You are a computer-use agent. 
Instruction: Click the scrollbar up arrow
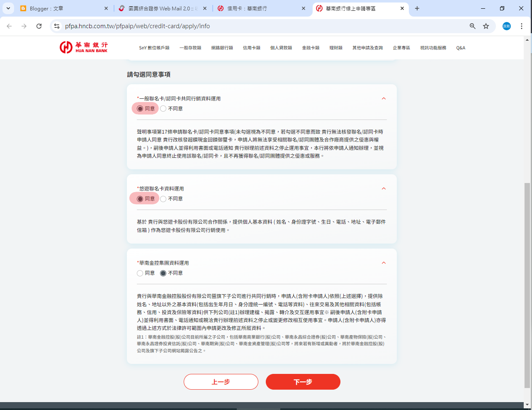(x=527, y=40)
